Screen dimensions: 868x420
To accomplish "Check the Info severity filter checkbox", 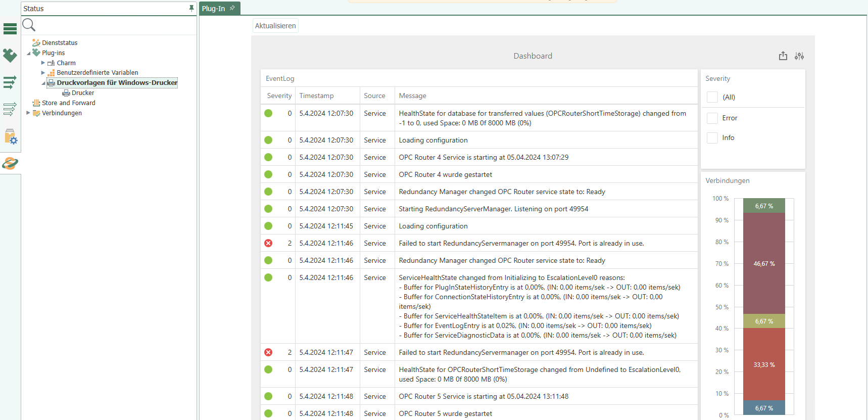I will point(712,137).
